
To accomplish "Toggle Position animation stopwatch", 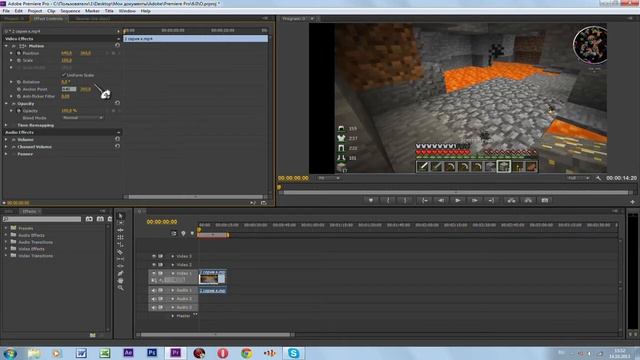I will tap(19, 53).
